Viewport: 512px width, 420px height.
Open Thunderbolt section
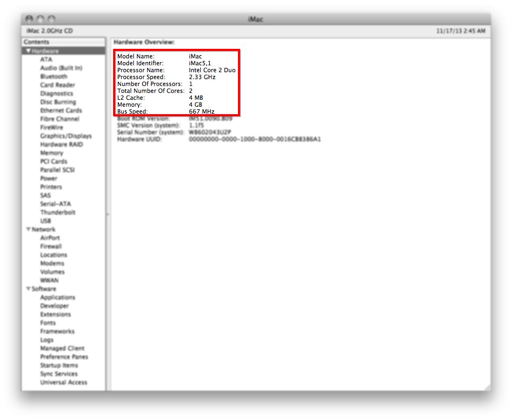tap(57, 212)
